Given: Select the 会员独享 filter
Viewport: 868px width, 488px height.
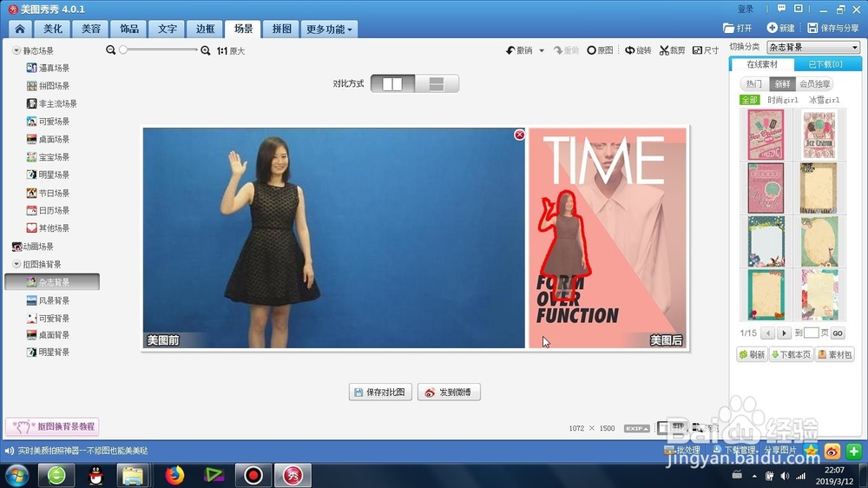Looking at the screenshot, I should [x=814, y=83].
